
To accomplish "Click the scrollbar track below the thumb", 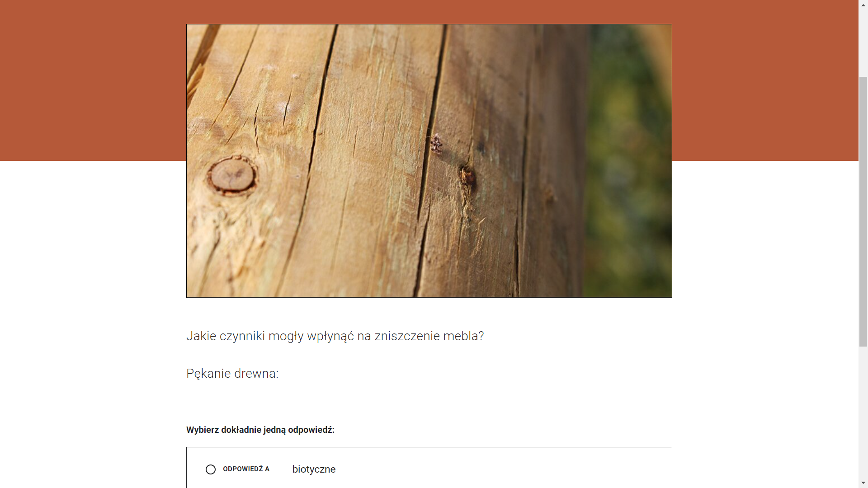I will 863,413.
